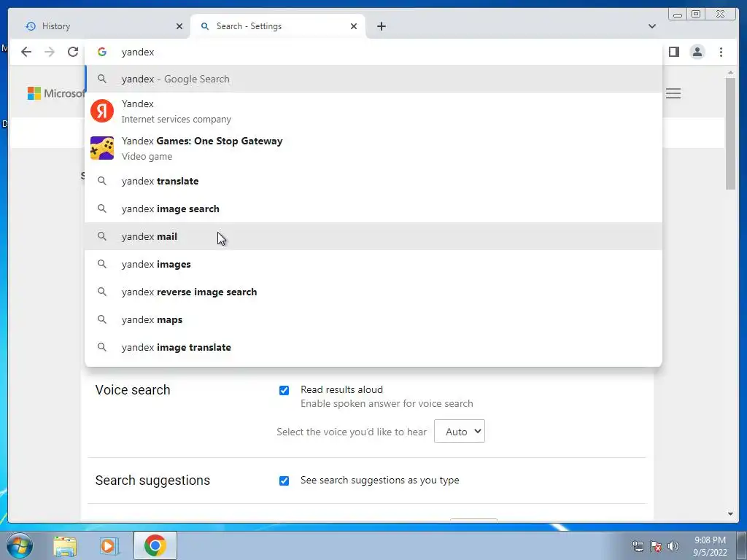Click the forward navigation arrow

pyautogui.click(x=50, y=52)
